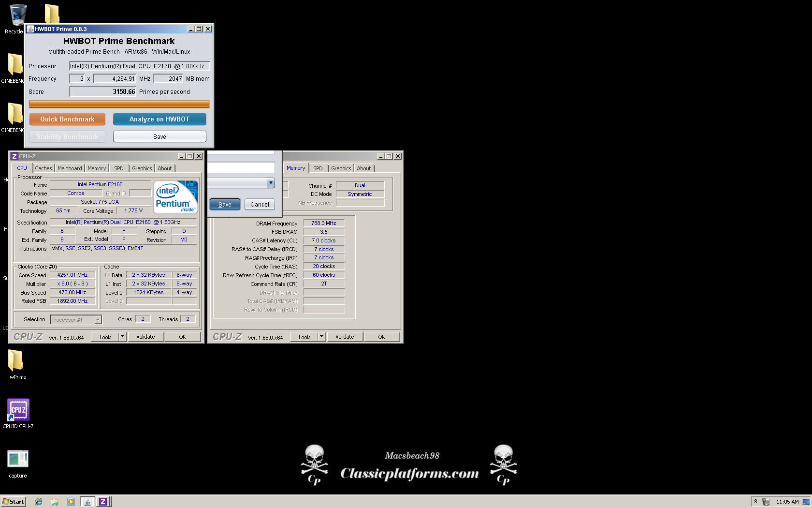Click the Start button
Viewport: 812px width, 508px height.
click(13, 502)
